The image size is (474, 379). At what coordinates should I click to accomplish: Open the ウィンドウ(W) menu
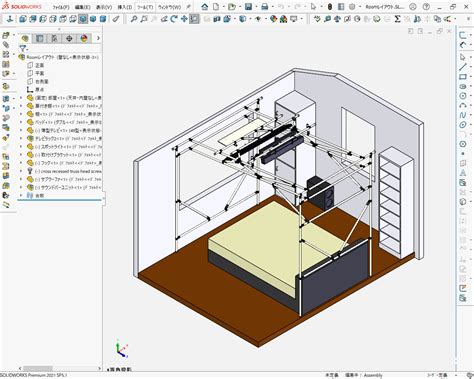pos(169,7)
